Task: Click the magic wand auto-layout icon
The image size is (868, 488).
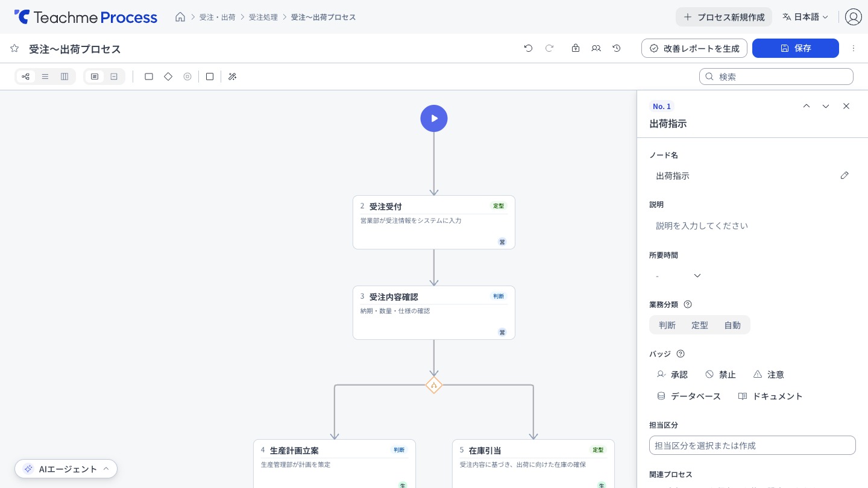Action: click(232, 77)
